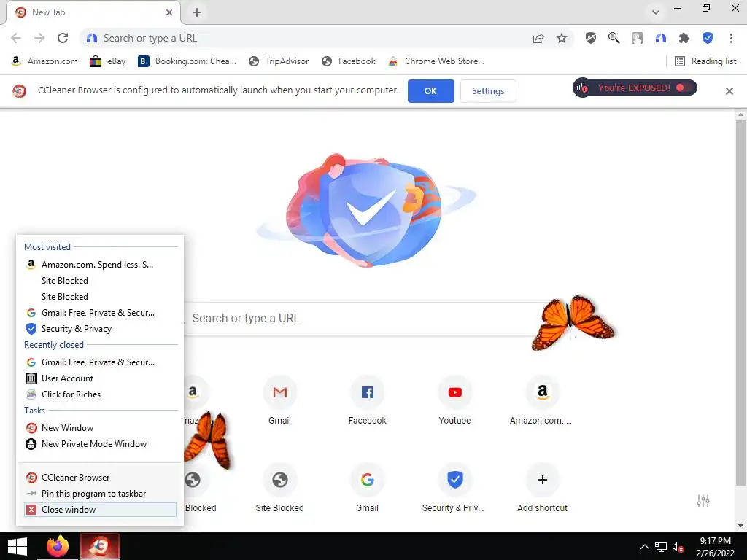Screen dimensions: 747x560
Task: Click the Add shortcut plus tile
Action: tap(542, 488)
